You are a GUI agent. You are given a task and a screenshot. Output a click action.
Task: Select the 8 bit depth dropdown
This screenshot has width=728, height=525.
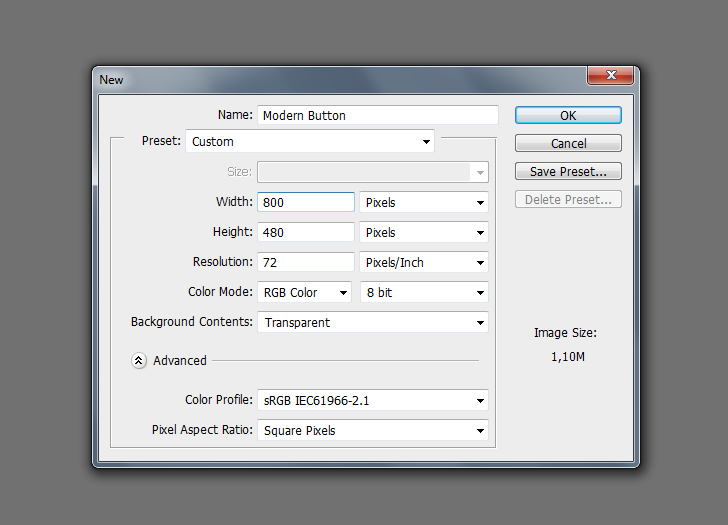click(x=423, y=293)
